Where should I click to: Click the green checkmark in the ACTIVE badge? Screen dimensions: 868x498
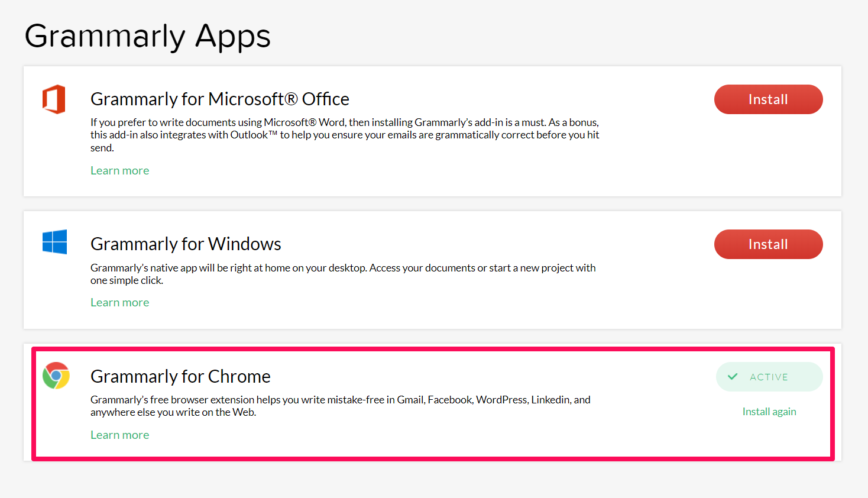click(x=733, y=377)
